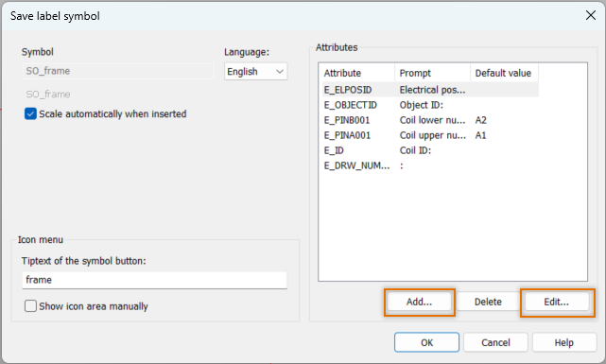The width and height of the screenshot is (606, 364).
Task: Select the E_ELPOSID attribute row
Action: 430,90
